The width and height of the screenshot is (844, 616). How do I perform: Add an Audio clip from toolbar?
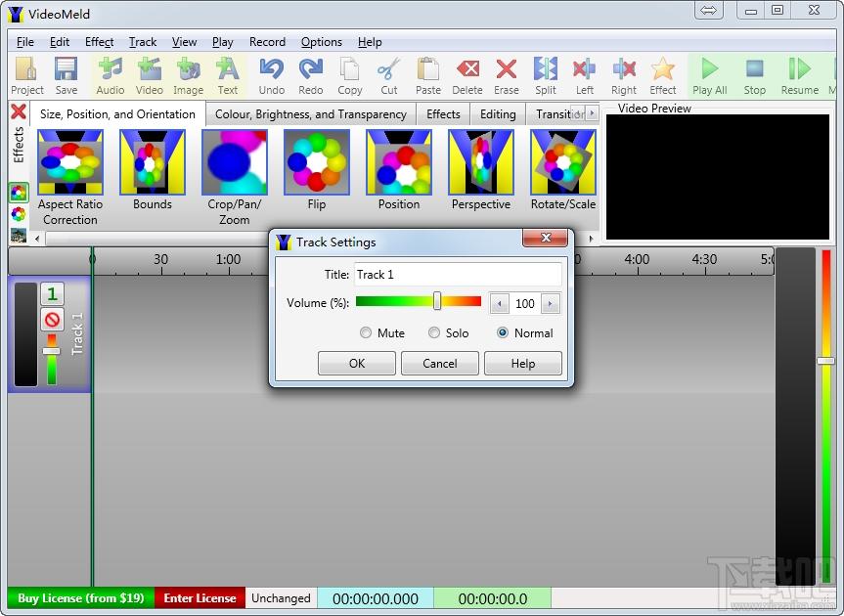[x=110, y=76]
